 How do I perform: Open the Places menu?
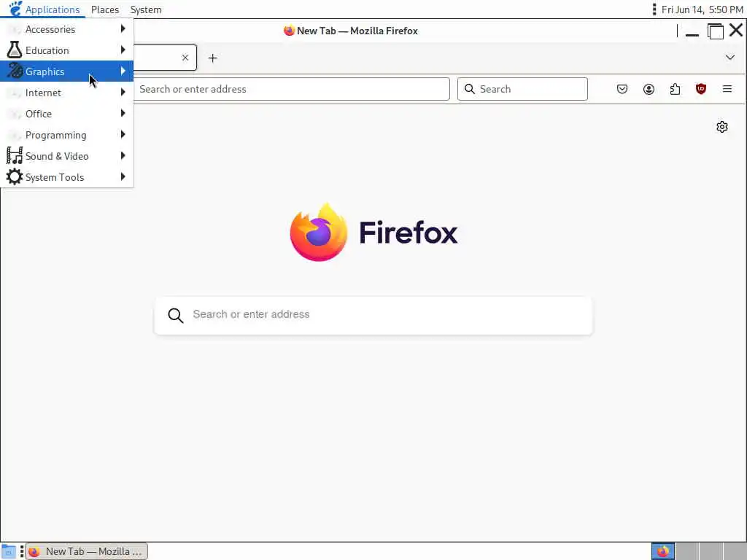[105, 9]
